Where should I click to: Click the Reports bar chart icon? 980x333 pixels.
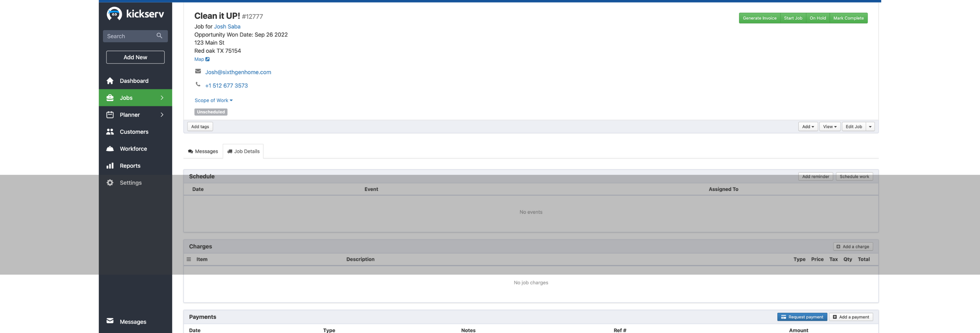click(110, 166)
